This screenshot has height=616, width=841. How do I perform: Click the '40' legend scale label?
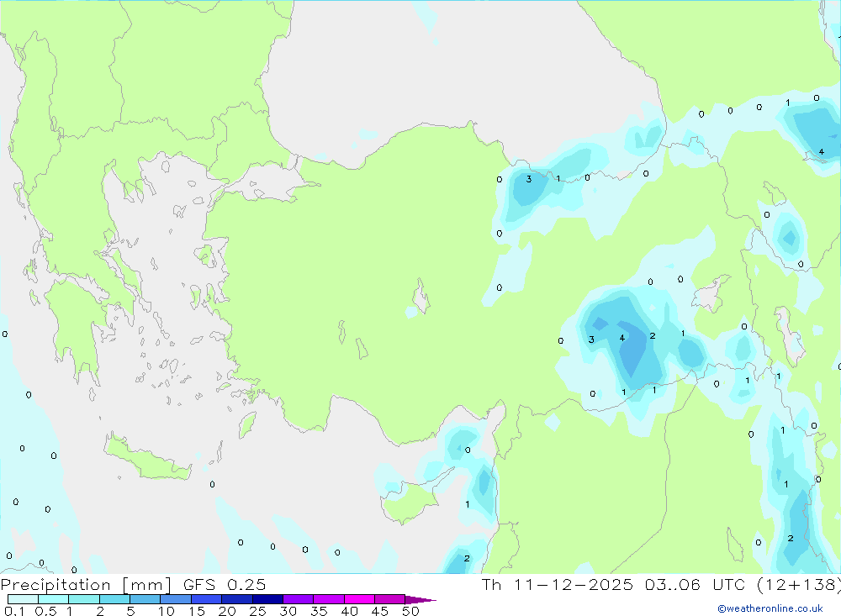tap(349, 611)
